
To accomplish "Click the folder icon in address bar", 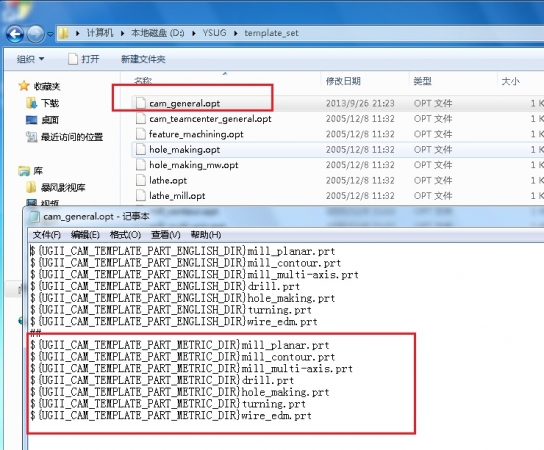I will tap(63, 33).
